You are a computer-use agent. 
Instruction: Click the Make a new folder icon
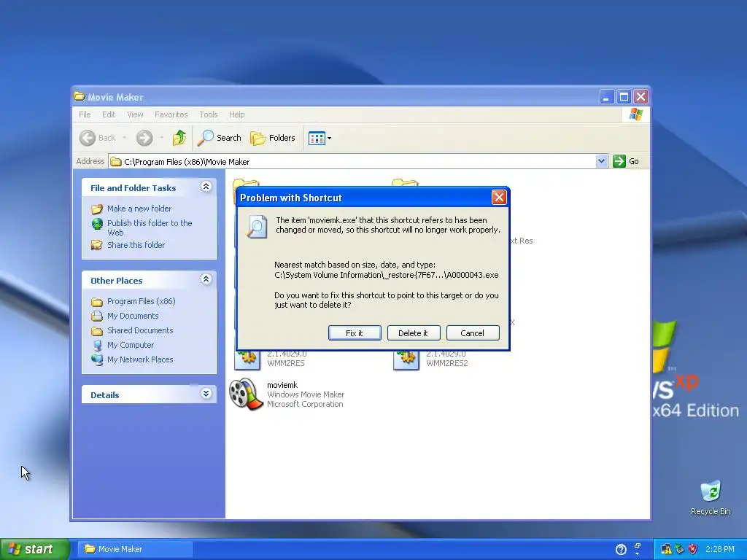coord(97,209)
